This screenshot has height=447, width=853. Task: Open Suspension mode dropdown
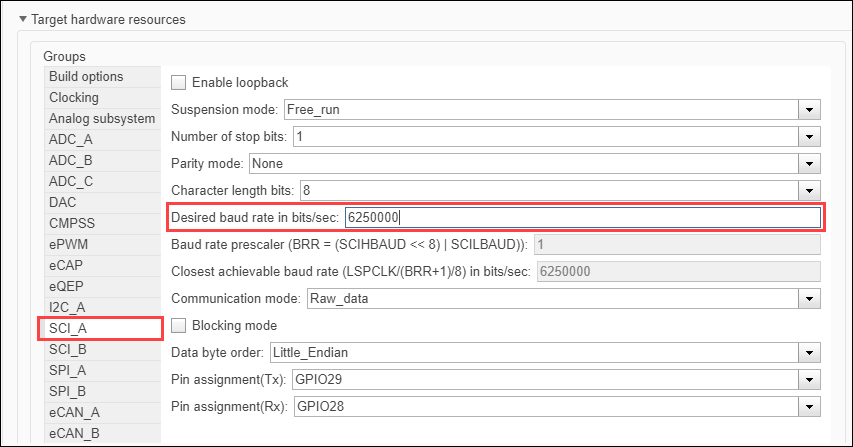[x=811, y=109]
